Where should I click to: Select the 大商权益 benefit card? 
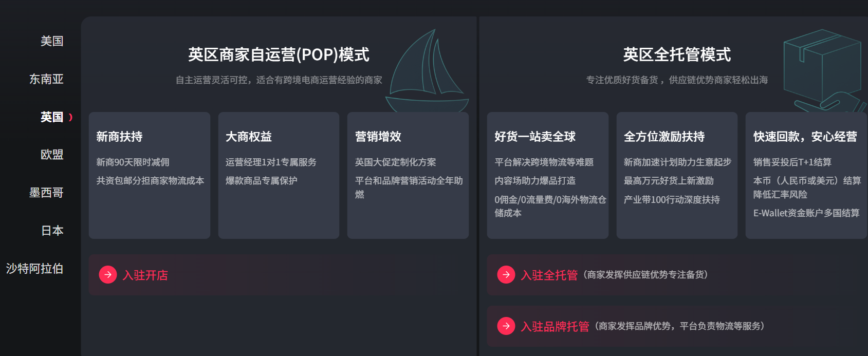pos(279,175)
